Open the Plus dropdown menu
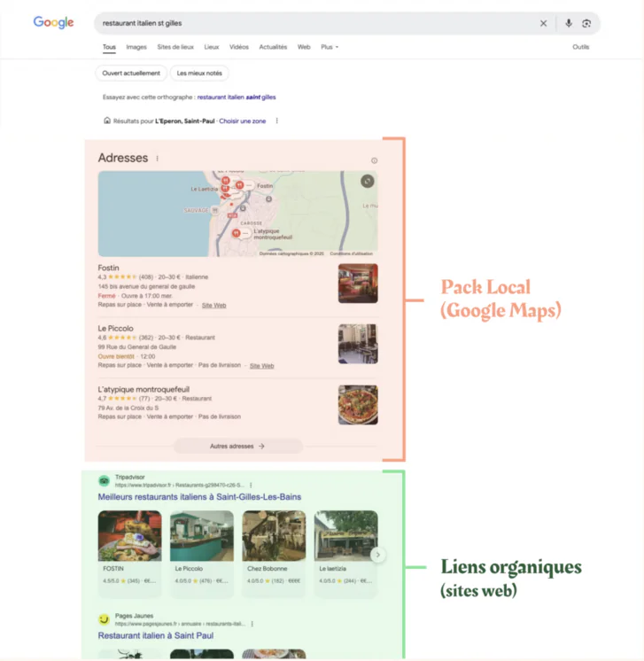The height and width of the screenshot is (661, 644). click(x=330, y=47)
